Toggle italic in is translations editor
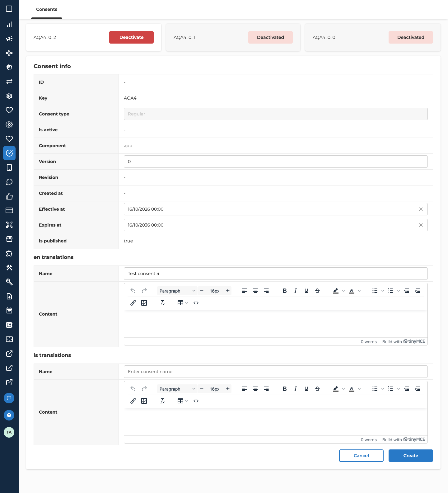The image size is (448, 493). pos(296,389)
